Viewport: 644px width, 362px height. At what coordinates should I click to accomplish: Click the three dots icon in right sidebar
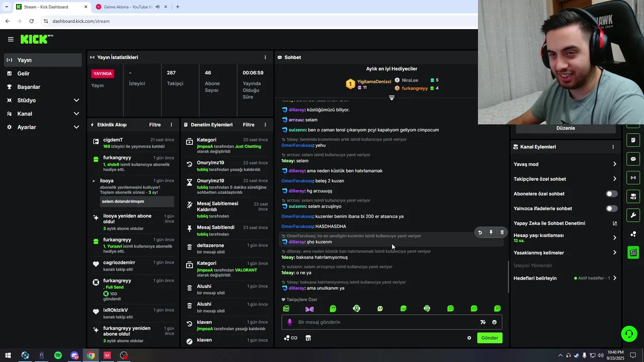pyautogui.click(x=633, y=234)
